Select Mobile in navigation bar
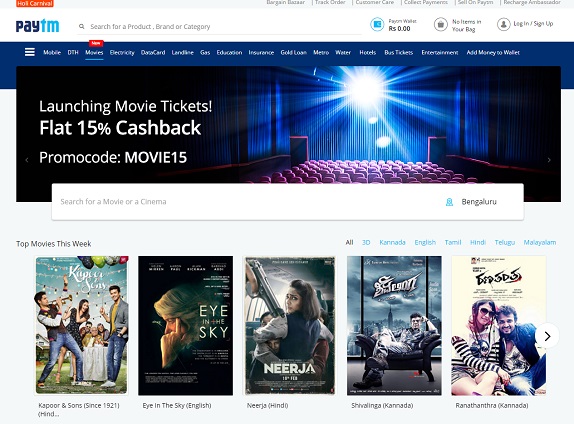 pos(52,52)
